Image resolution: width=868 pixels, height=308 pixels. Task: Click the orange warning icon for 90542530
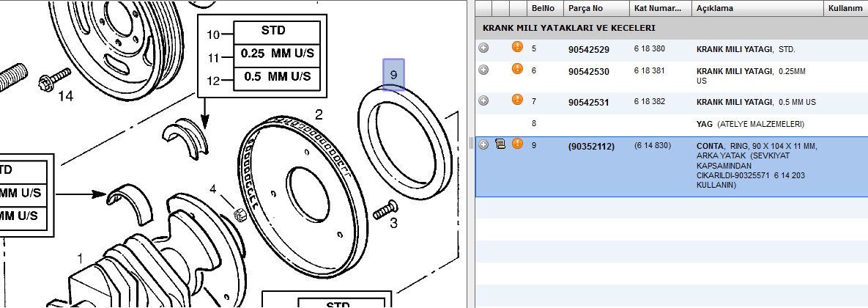[518, 69]
